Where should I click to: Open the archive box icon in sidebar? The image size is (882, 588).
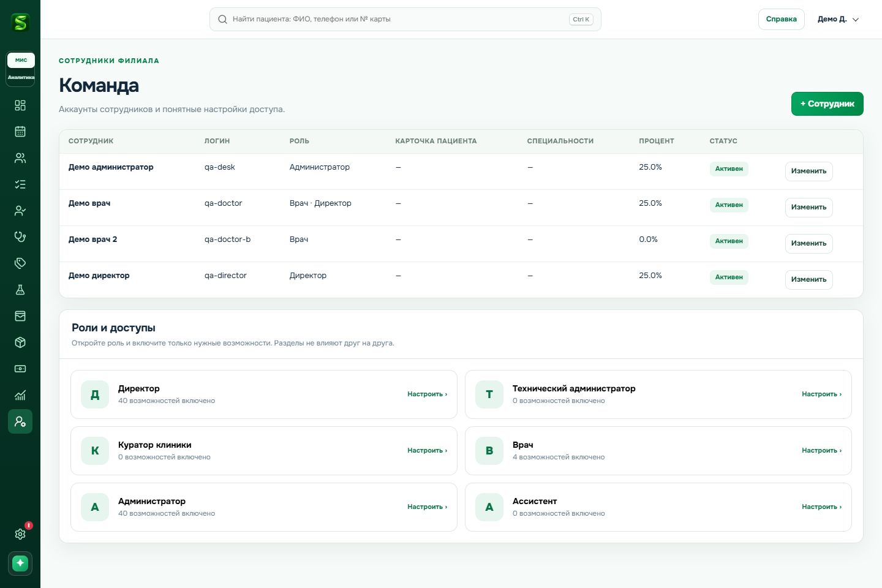(20, 316)
